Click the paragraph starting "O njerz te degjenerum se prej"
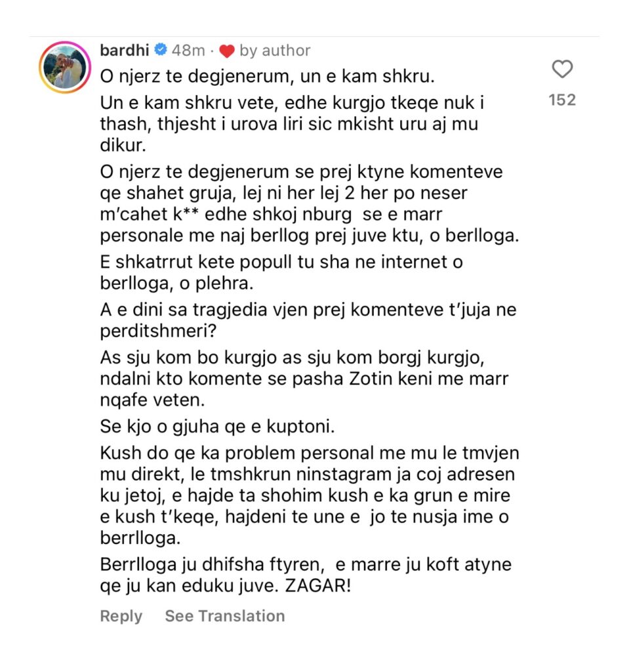This screenshot has width=629, height=672. coord(310,203)
